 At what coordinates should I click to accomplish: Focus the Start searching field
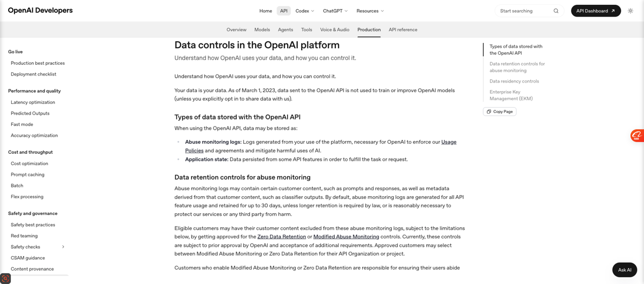point(530,11)
